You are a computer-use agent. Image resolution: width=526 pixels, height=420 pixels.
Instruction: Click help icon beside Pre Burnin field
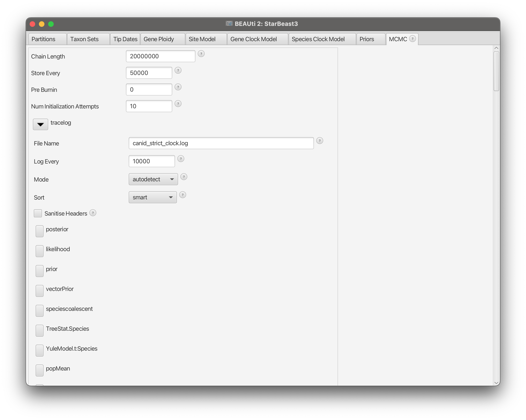178,87
